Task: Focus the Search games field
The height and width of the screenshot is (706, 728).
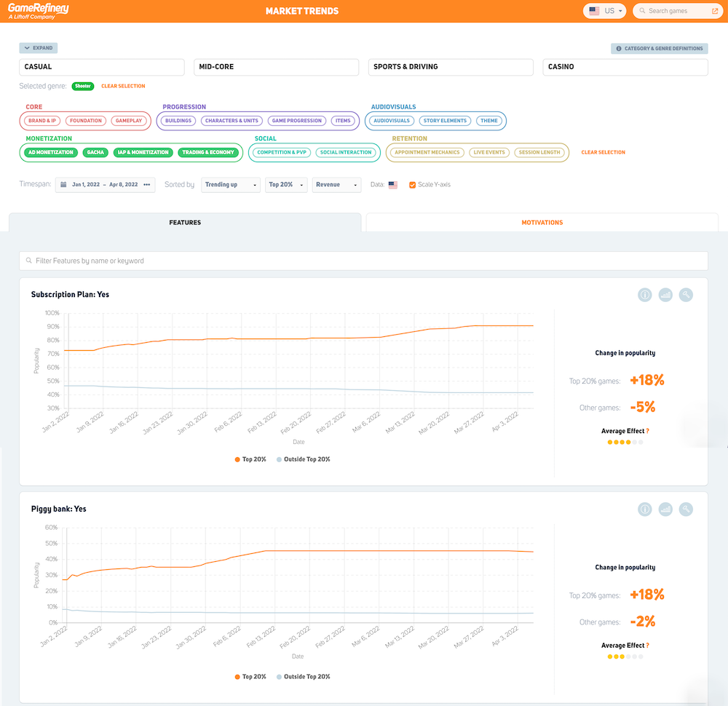Action: click(677, 11)
